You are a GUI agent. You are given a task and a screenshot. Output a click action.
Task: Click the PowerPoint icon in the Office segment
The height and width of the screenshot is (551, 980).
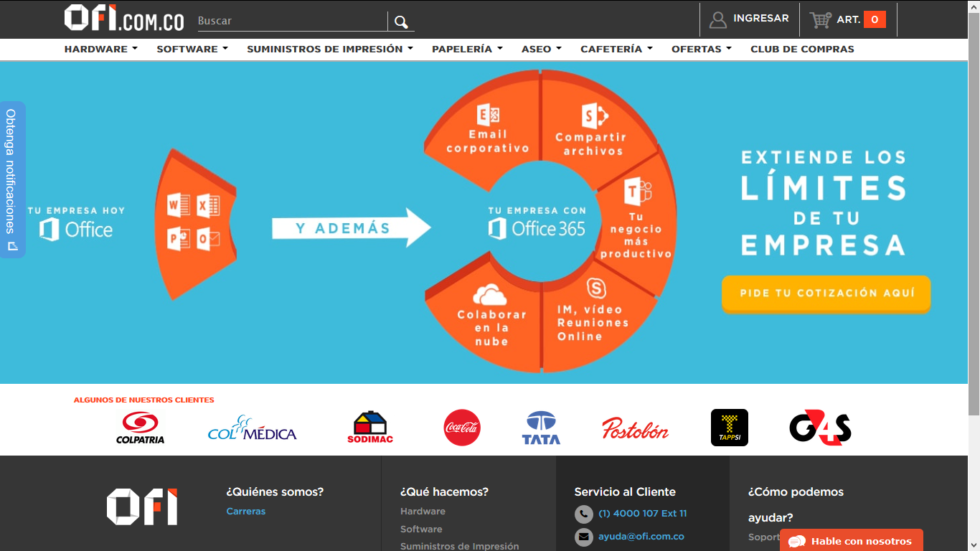click(178, 238)
